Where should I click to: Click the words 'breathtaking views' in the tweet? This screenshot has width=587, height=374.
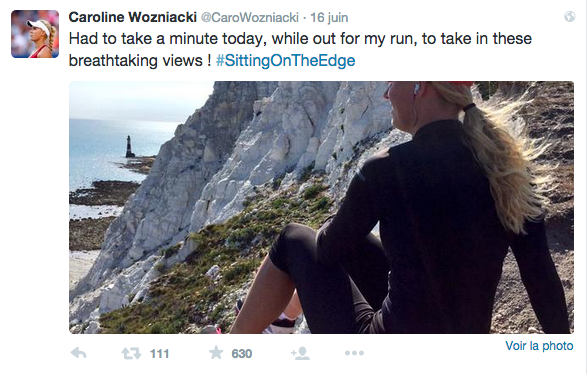136,60
